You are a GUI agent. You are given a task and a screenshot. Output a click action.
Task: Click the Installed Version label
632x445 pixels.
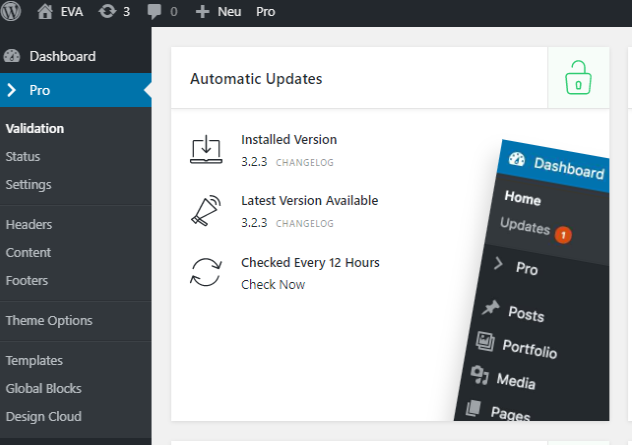[289, 139]
